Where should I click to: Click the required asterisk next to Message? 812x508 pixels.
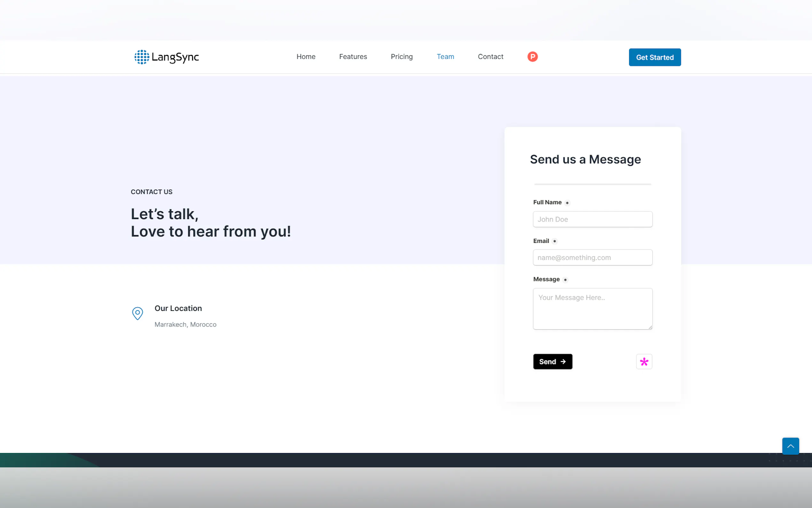(x=565, y=280)
